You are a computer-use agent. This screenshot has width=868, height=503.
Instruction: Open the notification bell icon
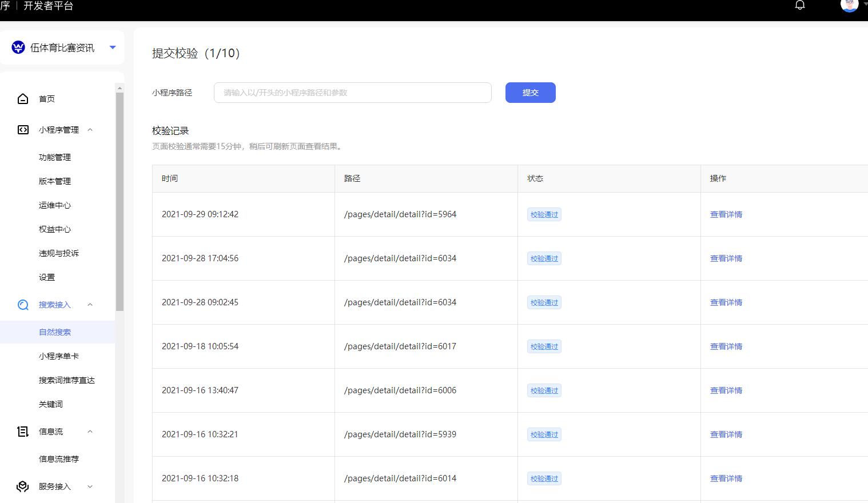[x=800, y=5]
